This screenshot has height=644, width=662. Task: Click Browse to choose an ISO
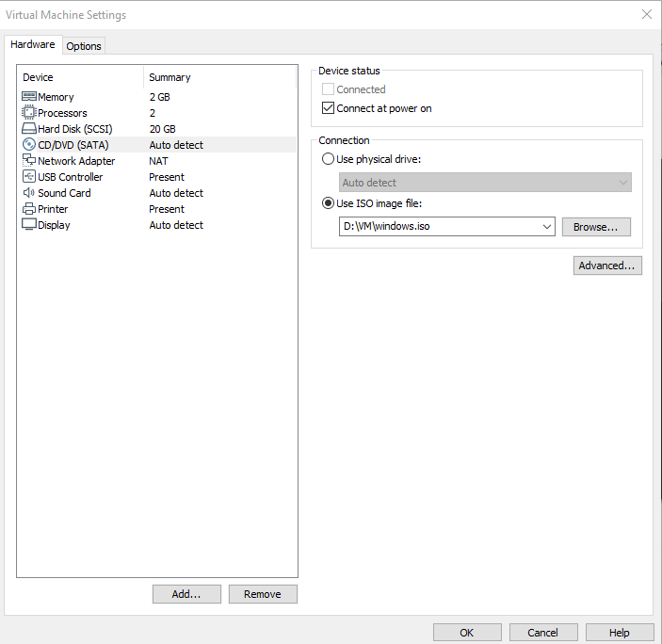[596, 227]
